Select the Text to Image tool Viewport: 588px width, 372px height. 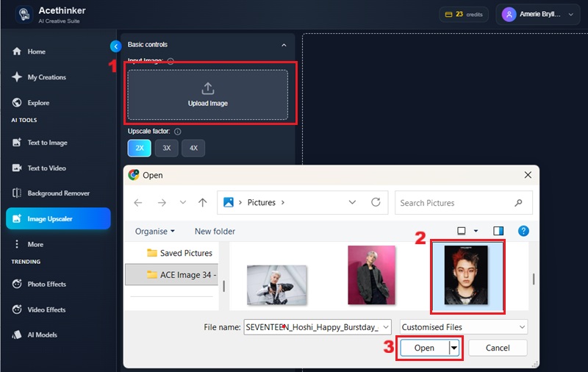(x=40, y=143)
